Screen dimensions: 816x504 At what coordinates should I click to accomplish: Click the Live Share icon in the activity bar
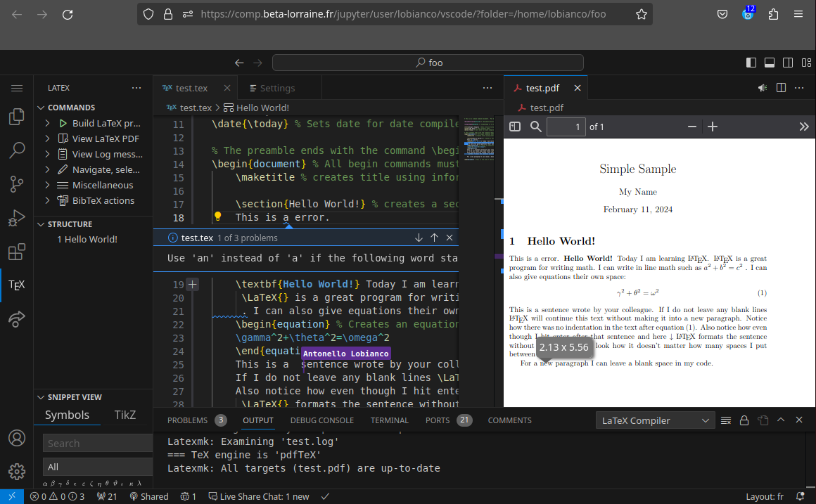16,318
